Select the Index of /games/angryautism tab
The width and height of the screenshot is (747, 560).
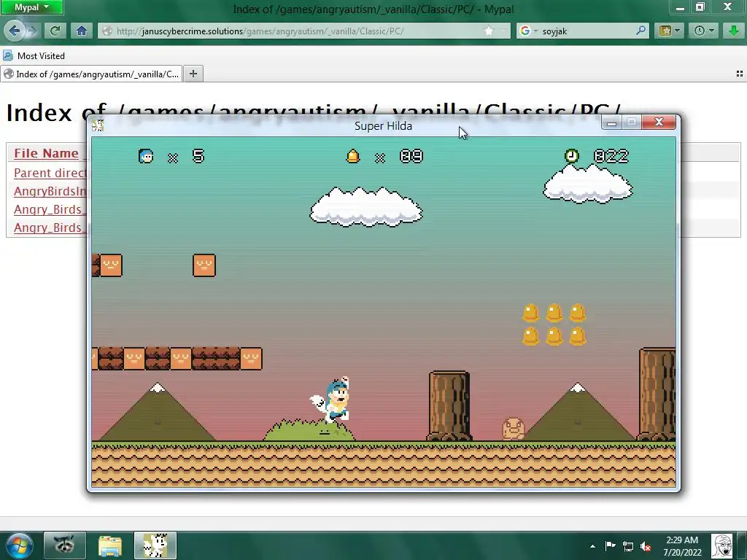click(x=91, y=74)
